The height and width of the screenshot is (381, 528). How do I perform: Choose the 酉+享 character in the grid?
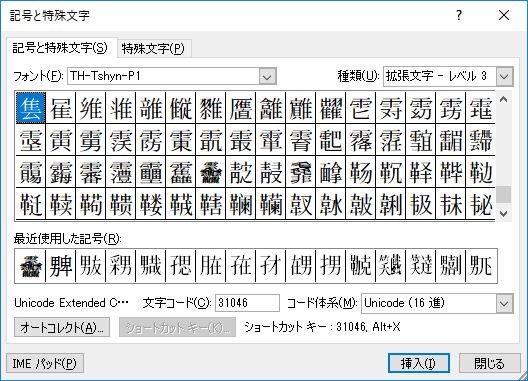point(331,172)
